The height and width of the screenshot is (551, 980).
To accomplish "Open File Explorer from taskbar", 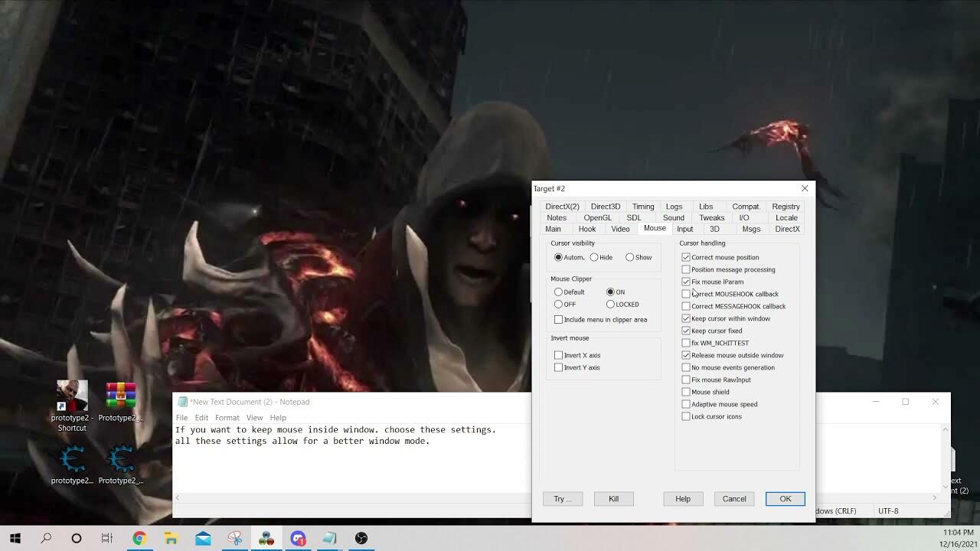I will tap(171, 539).
